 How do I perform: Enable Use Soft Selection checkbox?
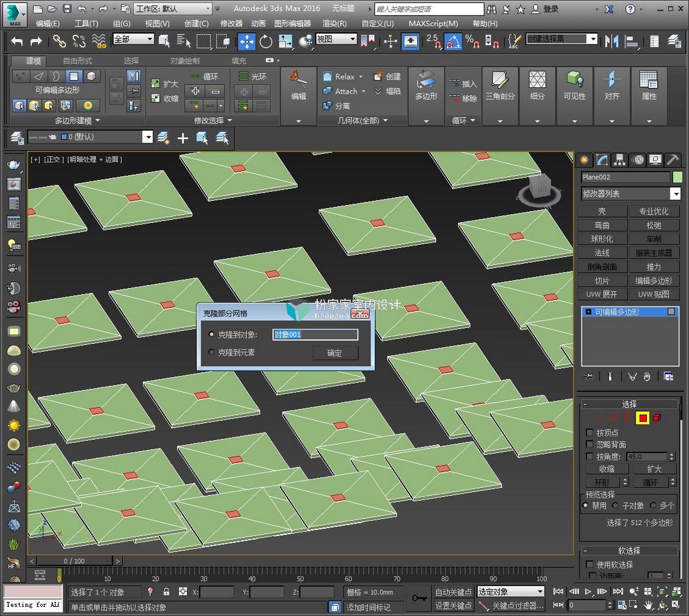tap(590, 565)
